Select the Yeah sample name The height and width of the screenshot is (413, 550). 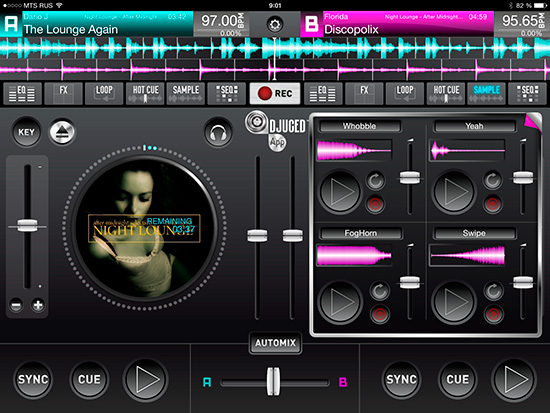(474, 126)
